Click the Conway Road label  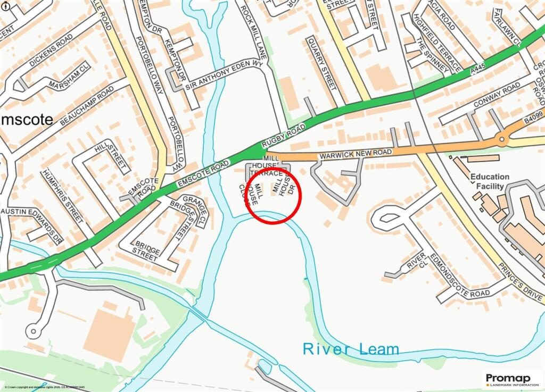pyautogui.click(x=497, y=95)
